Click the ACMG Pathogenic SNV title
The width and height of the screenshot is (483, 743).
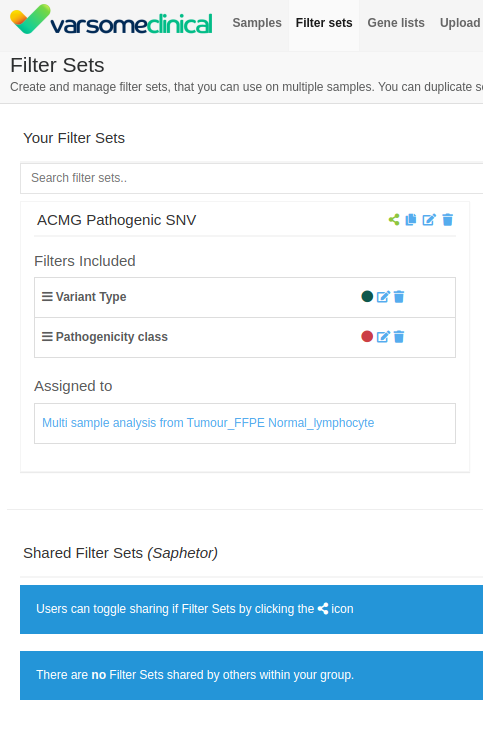pos(117,220)
